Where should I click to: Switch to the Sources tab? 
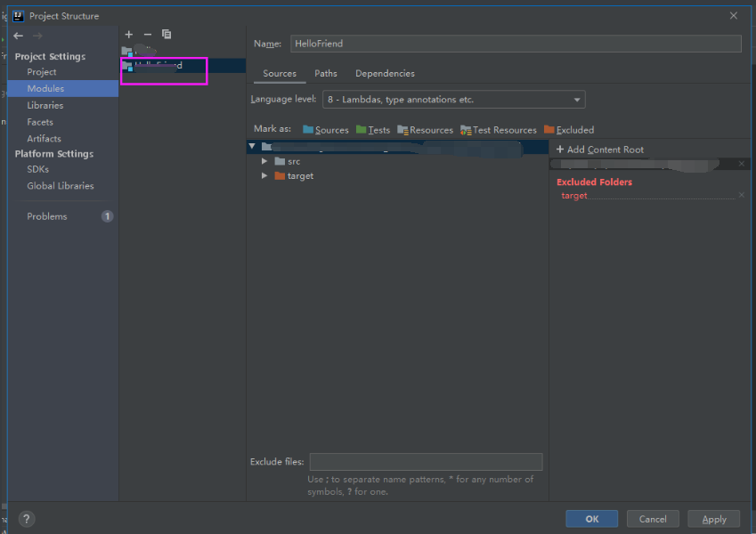(280, 73)
